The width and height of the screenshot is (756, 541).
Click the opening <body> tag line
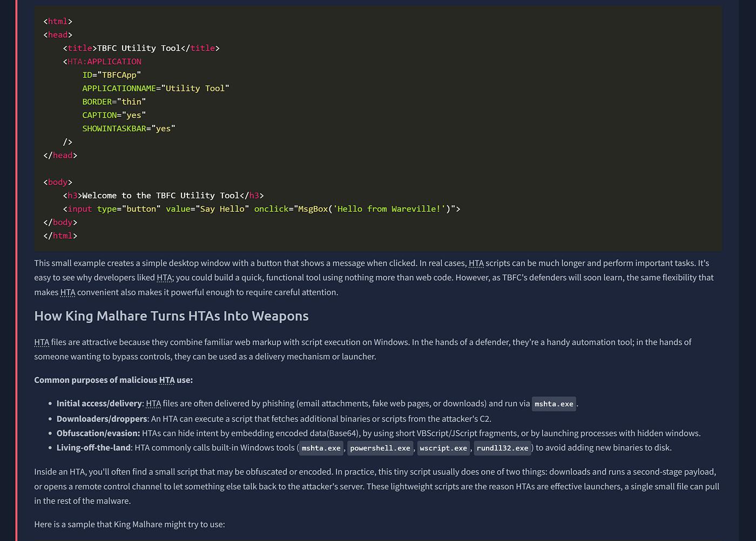coord(58,182)
